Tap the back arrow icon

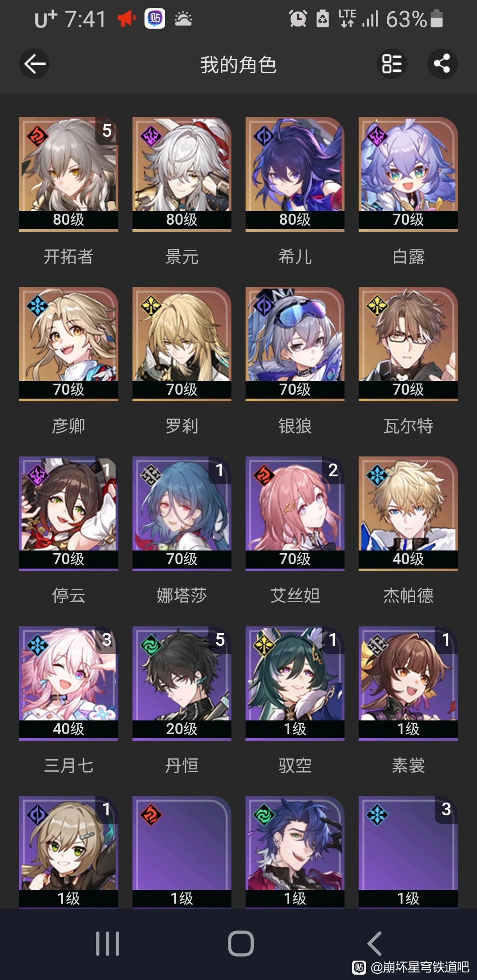[x=34, y=64]
